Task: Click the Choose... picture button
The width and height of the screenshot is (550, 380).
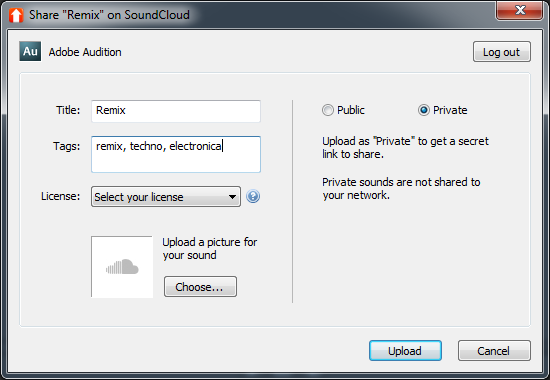Action: (x=200, y=287)
